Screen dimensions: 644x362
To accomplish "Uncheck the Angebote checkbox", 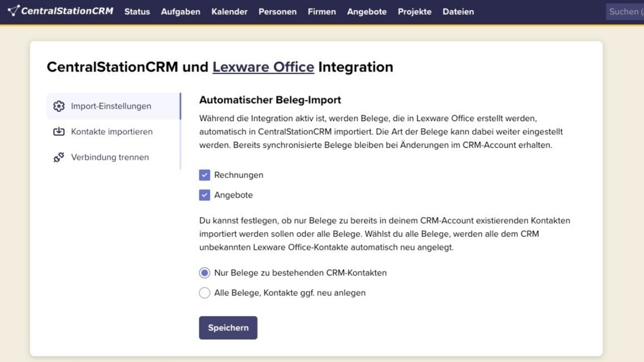I will 205,195.
